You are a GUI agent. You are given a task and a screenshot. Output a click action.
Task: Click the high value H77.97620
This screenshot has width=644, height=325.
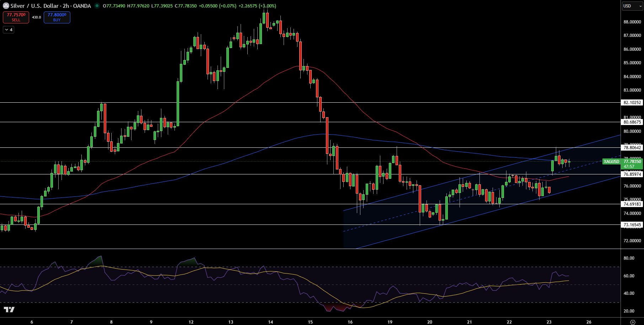pyautogui.click(x=138, y=6)
